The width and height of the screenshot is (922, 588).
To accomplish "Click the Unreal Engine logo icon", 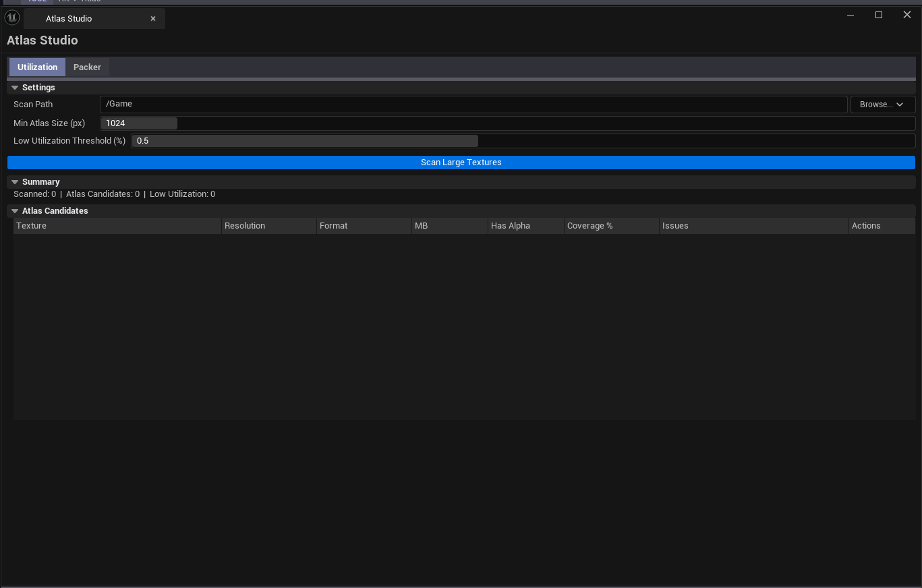I will coord(12,18).
